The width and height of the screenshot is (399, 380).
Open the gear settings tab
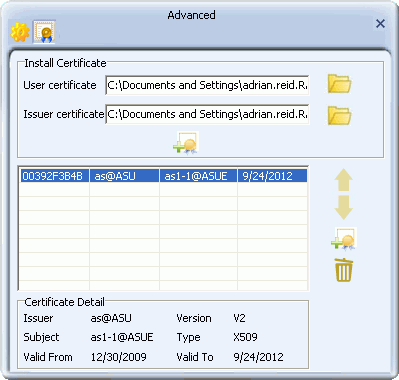(x=20, y=32)
